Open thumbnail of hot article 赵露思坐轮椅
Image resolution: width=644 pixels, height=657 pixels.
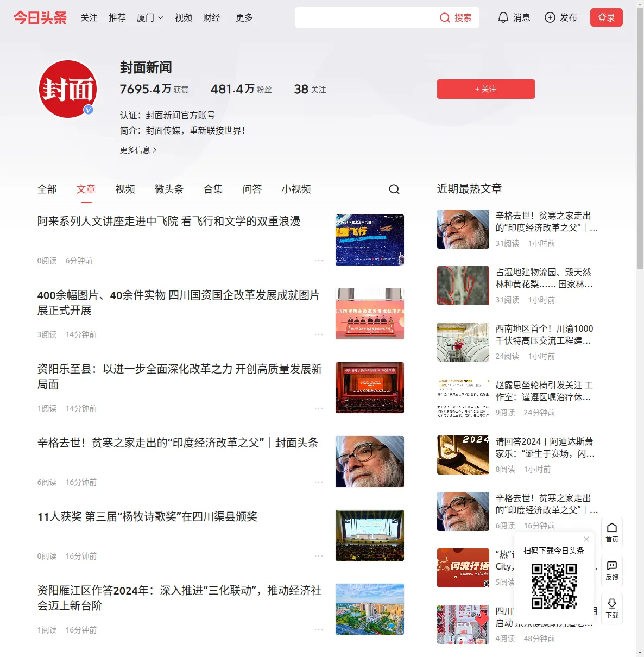click(x=463, y=399)
